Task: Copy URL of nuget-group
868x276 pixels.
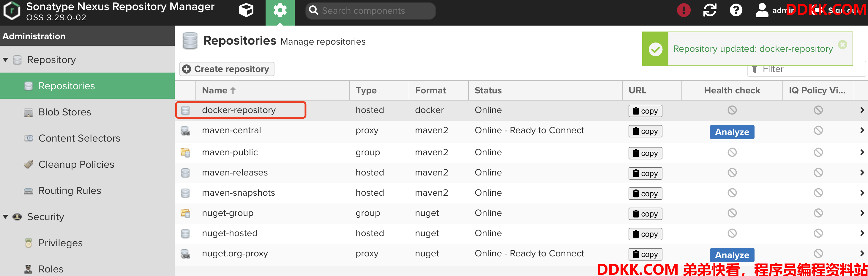Action: tap(645, 214)
